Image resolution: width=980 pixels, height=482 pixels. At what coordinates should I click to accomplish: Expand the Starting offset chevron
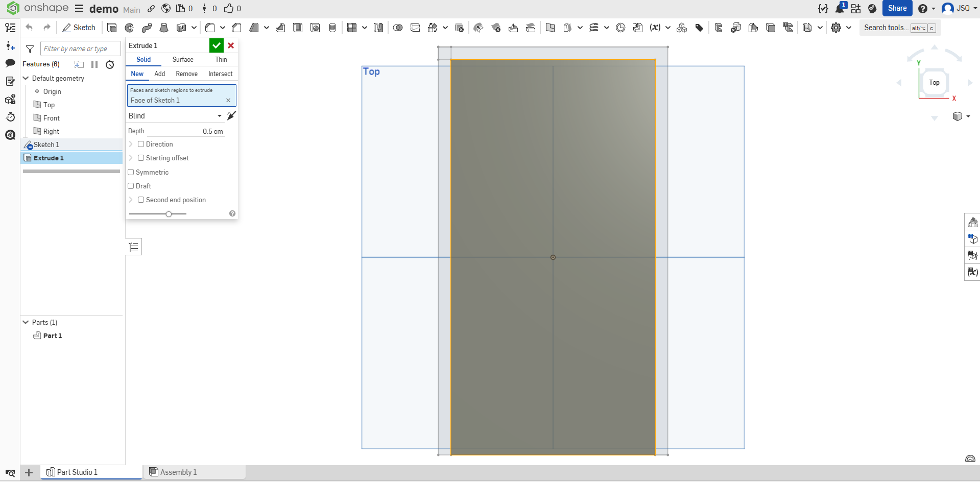pyautogui.click(x=131, y=158)
